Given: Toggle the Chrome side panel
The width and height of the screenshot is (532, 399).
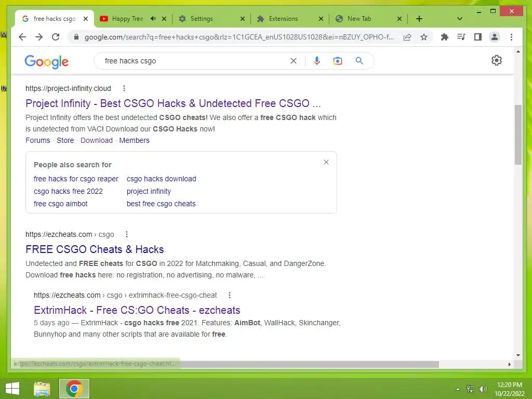Looking at the screenshot, I should 478,37.
